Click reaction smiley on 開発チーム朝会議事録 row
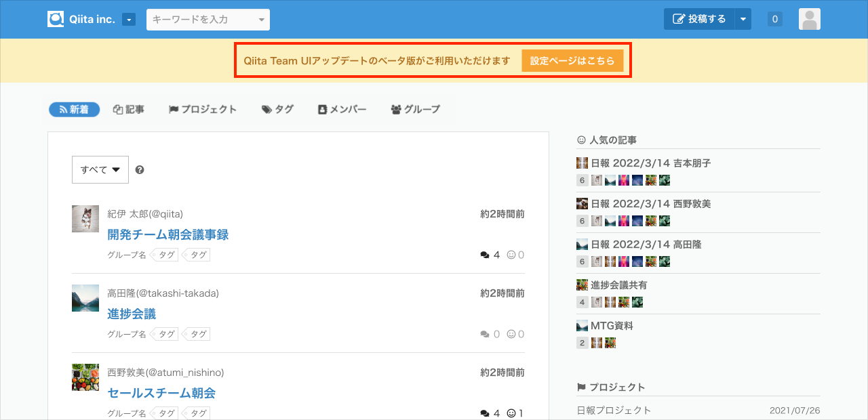This screenshot has width=868, height=420. click(x=511, y=255)
